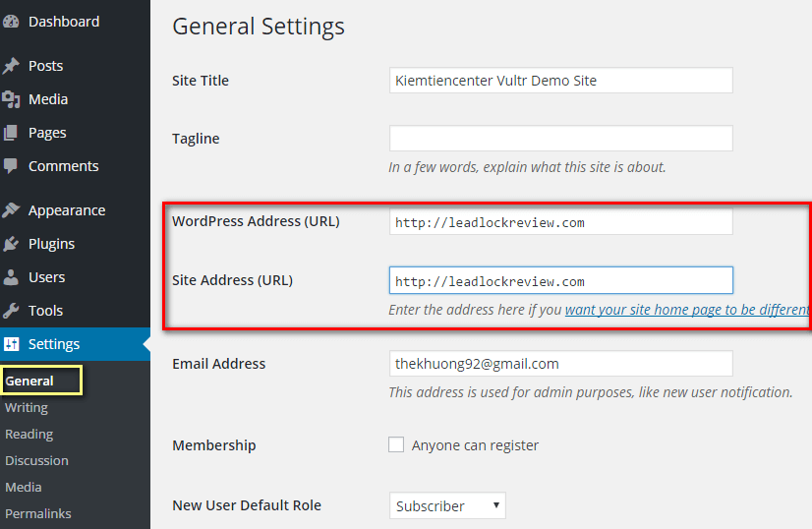812x529 pixels.
Task: Go to Pages in the sidebar
Action: coord(47,133)
